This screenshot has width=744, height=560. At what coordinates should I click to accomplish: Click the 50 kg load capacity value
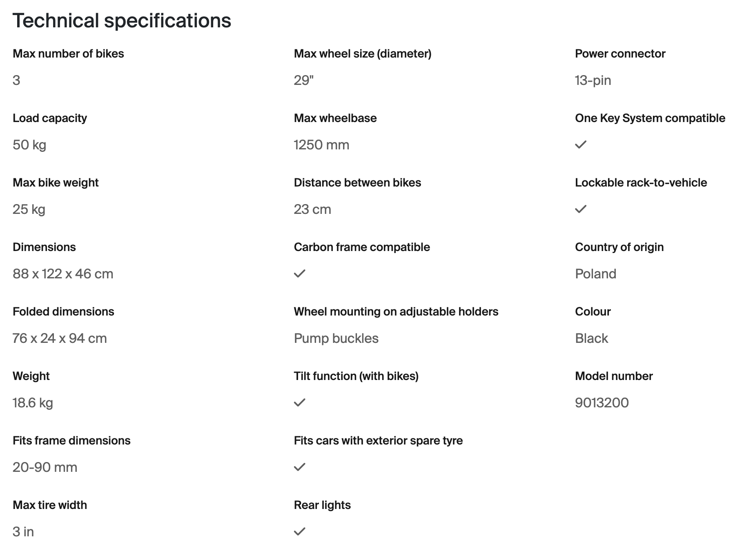[x=29, y=145]
